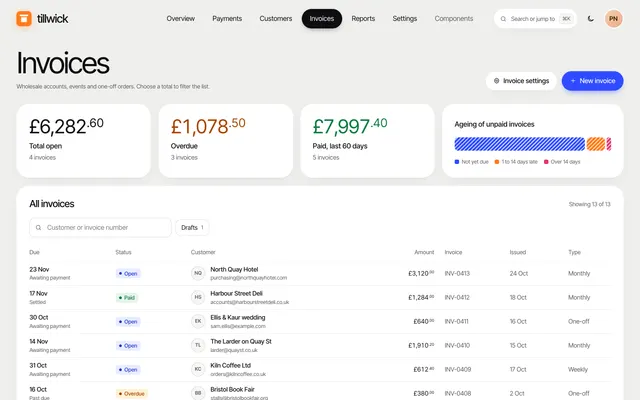The width and height of the screenshot is (640, 400).
Task: Click the plus icon in New invoice
Action: pyautogui.click(x=573, y=81)
